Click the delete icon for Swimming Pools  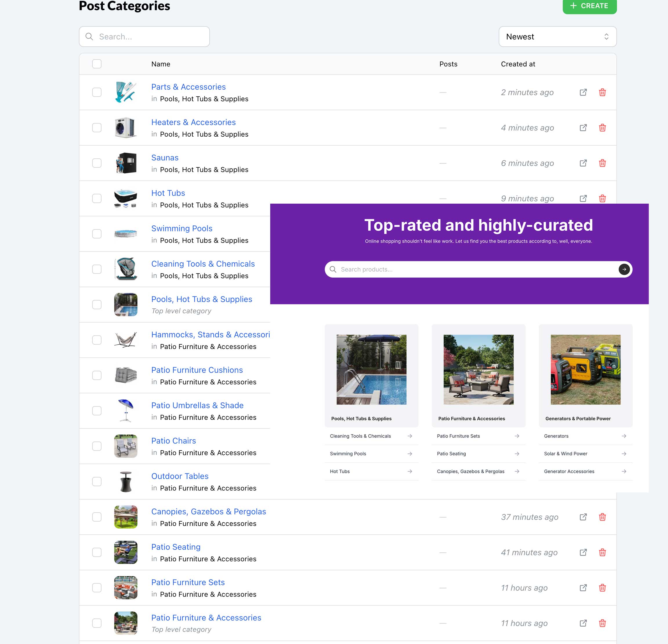[x=602, y=233]
